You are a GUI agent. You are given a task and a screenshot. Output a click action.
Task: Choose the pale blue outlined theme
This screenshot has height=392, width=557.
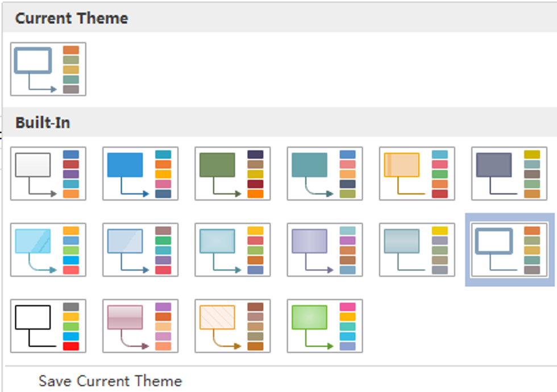tap(140, 249)
